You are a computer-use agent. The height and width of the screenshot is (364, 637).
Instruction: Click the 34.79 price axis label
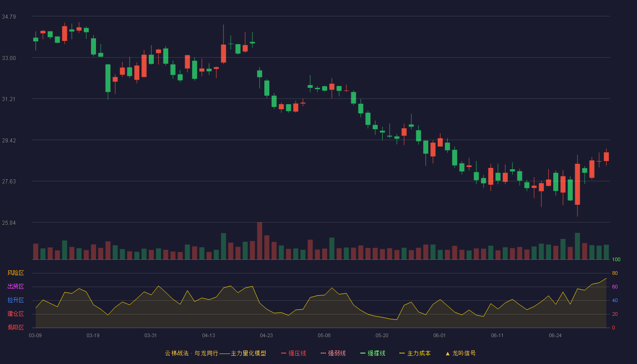[9, 17]
